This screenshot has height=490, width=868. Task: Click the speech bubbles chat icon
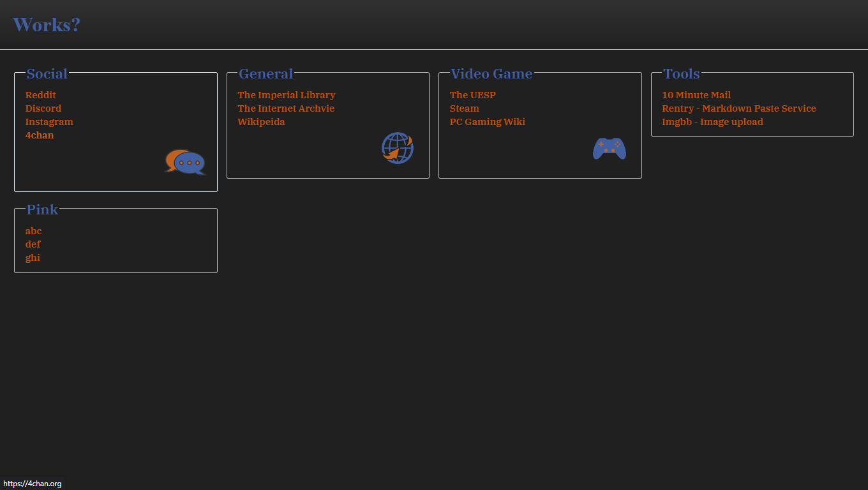point(185,162)
